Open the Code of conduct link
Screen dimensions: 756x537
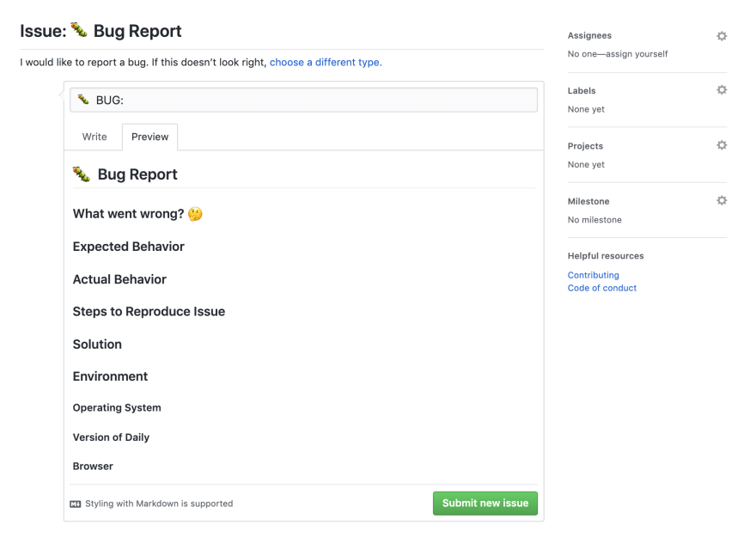click(601, 288)
